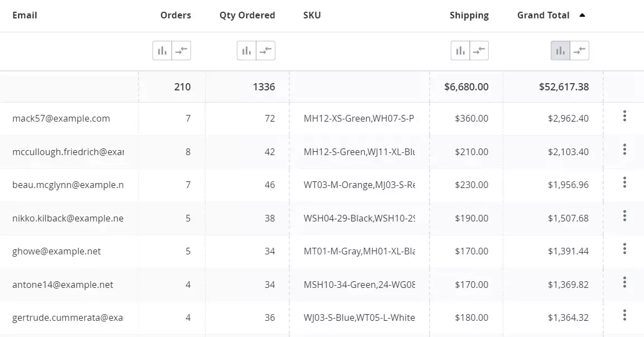The width and height of the screenshot is (644, 337).
Task: Open three-dot menu for ghowe@example.net row
Action: pyautogui.click(x=624, y=249)
